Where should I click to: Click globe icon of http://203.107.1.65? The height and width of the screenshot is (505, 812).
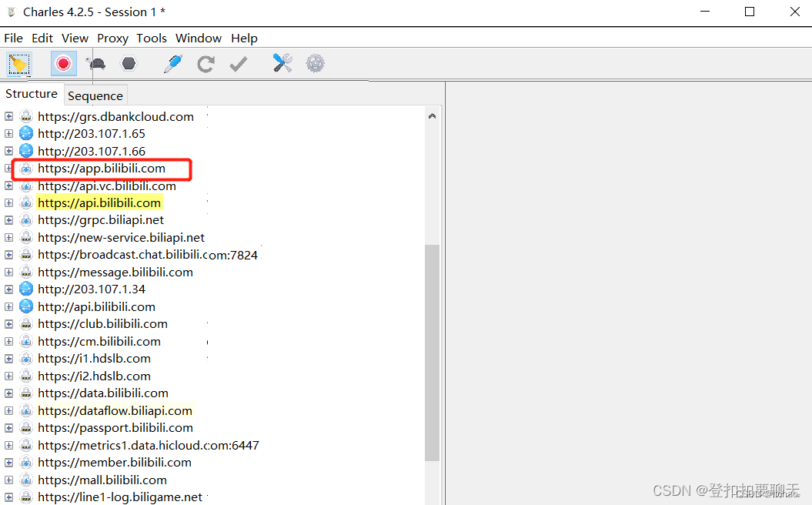coord(26,134)
